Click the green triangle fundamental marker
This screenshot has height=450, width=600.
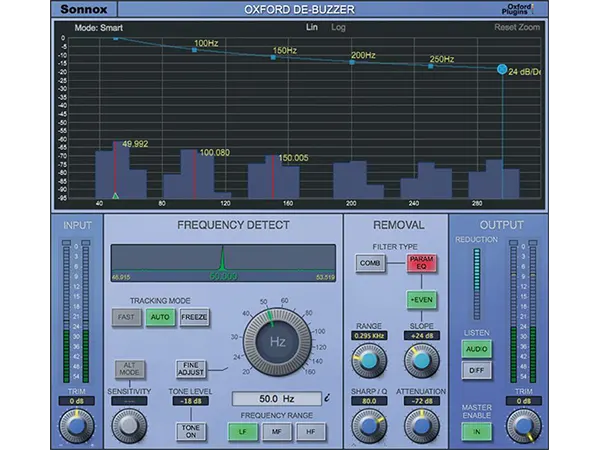(116, 196)
